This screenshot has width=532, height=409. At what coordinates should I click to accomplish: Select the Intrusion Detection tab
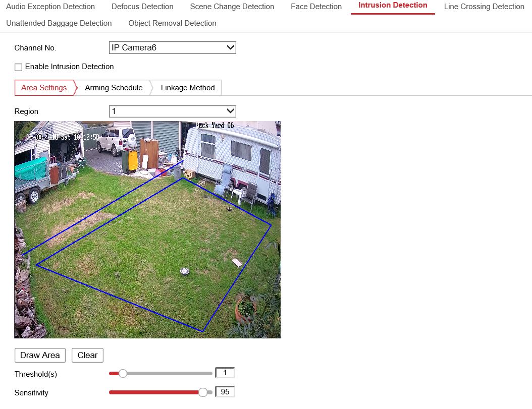click(x=393, y=6)
